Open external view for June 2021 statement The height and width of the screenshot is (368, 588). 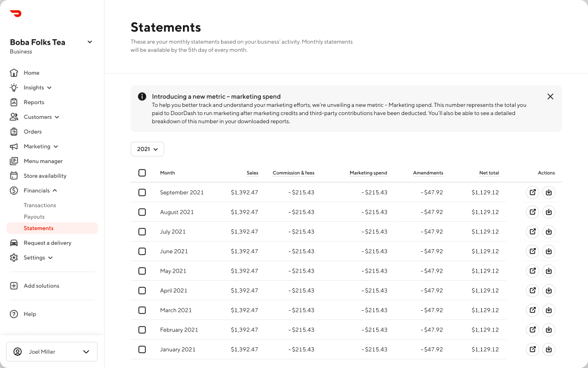click(x=532, y=251)
